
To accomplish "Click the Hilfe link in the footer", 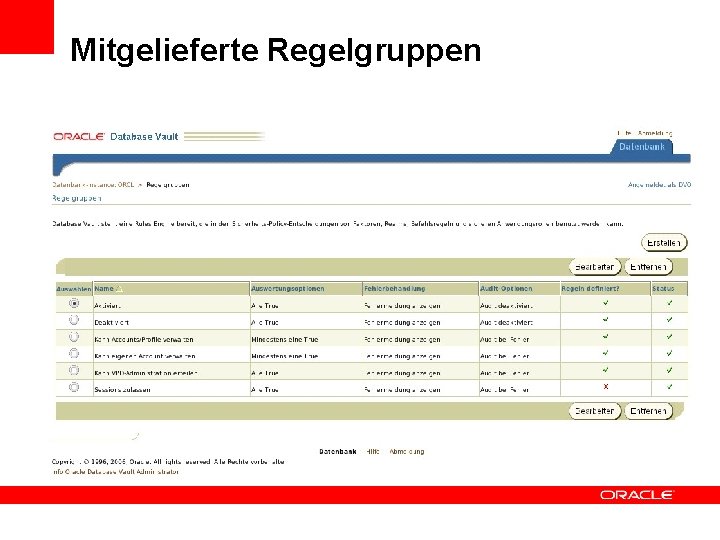I will [373, 452].
